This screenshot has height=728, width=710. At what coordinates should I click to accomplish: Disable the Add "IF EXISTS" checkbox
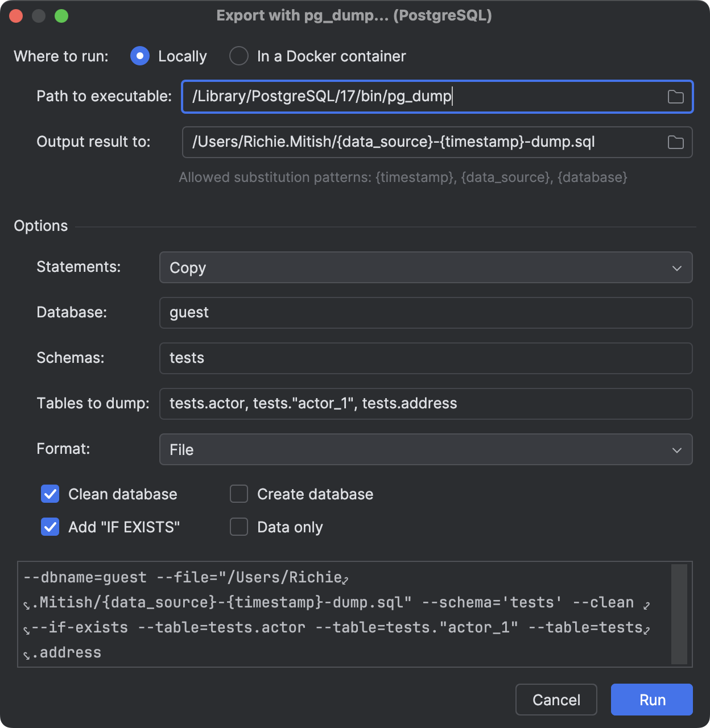coord(50,527)
